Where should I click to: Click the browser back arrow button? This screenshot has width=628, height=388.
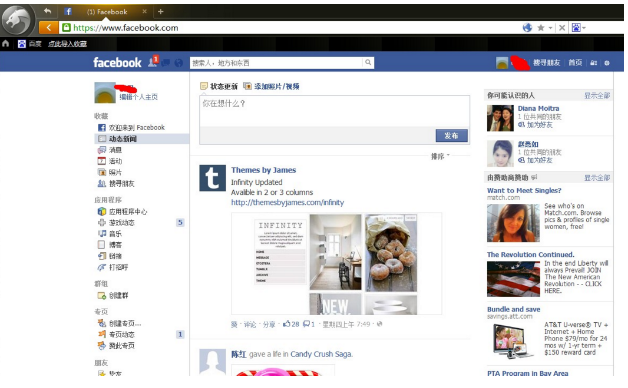(48, 28)
